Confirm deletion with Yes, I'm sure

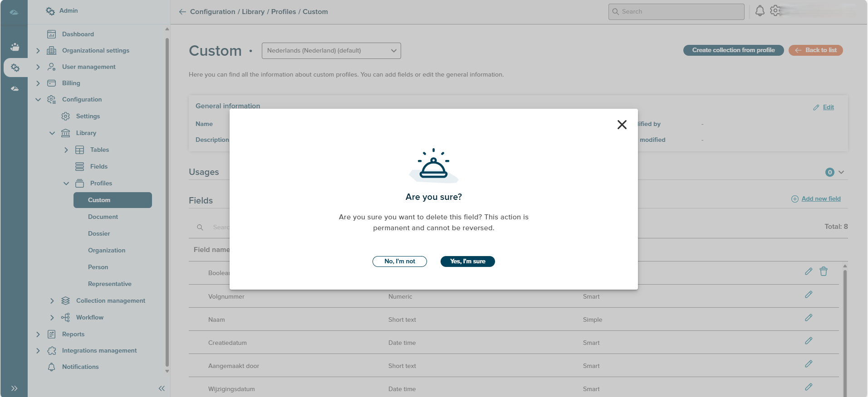click(467, 261)
